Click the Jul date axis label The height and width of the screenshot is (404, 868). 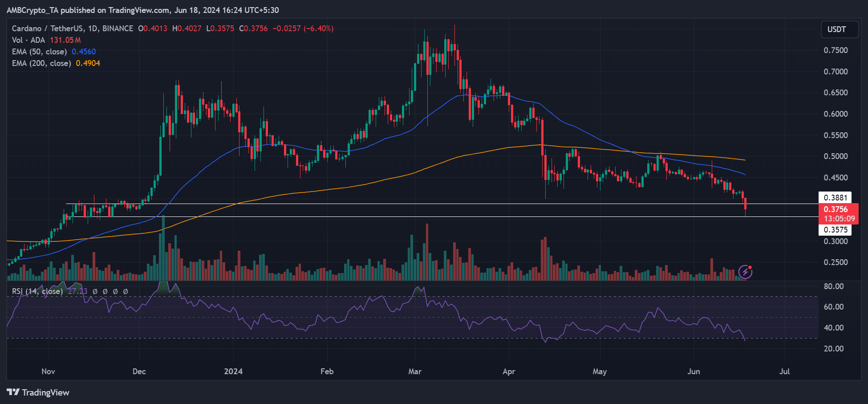[785, 371]
